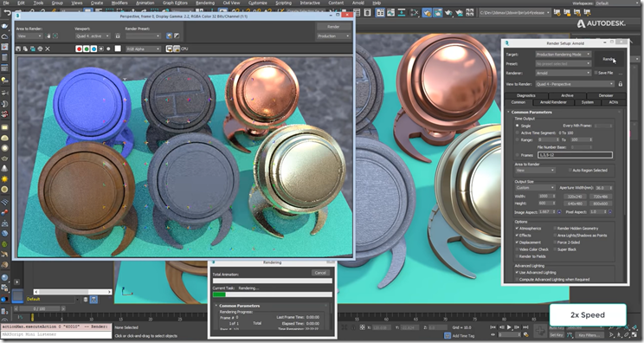Click the Print Image icon in frame window
The height and width of the screenshot is (343, 644).
[x=40, y=49]
